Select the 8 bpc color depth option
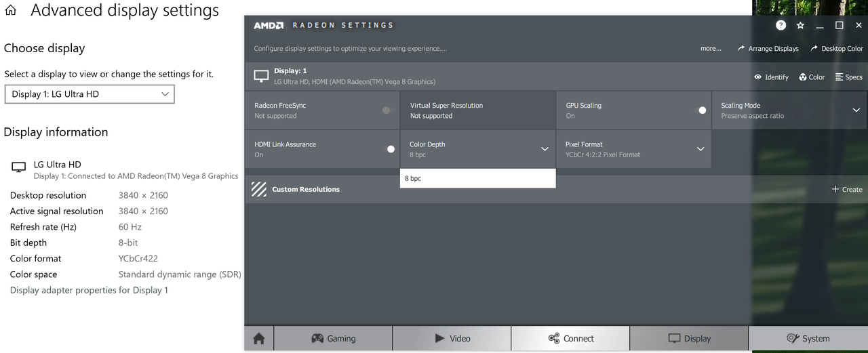The width and height of the screenshot is (868, 353). [x=478, y=179]
